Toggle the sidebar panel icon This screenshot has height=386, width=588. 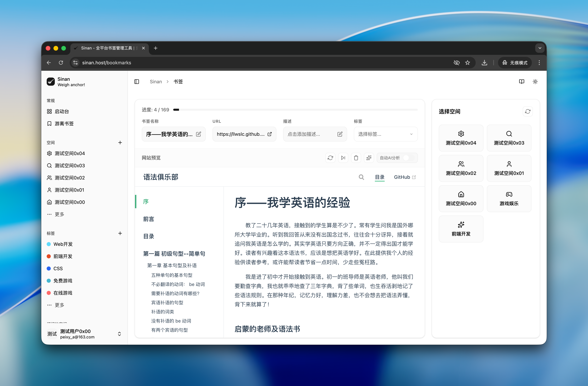pos(137,82)
